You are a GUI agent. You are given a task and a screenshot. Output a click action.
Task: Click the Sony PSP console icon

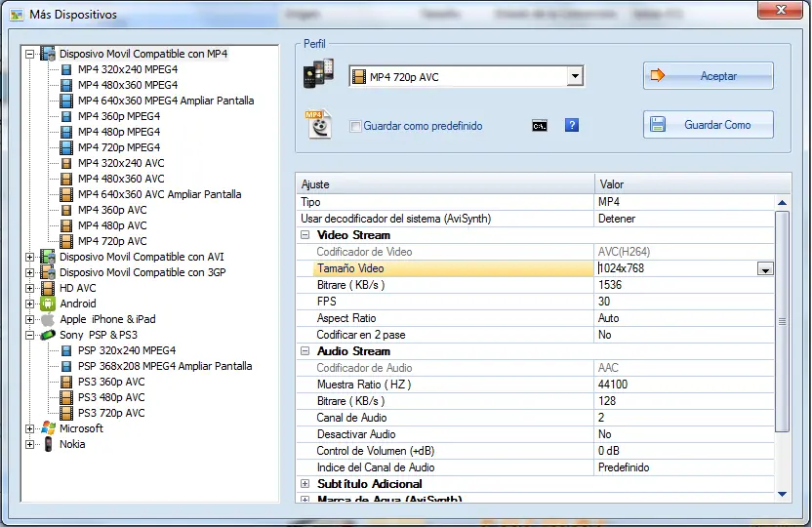point(48,335)
